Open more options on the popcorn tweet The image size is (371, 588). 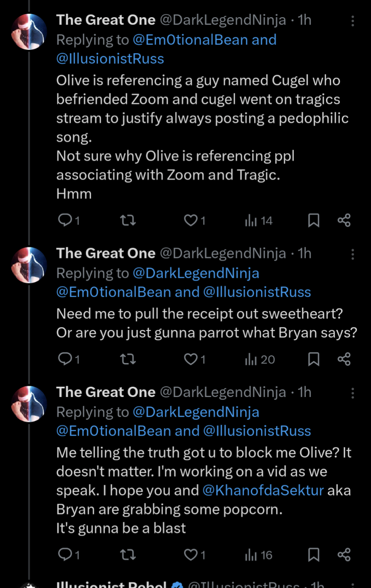[x=353, y=393]
